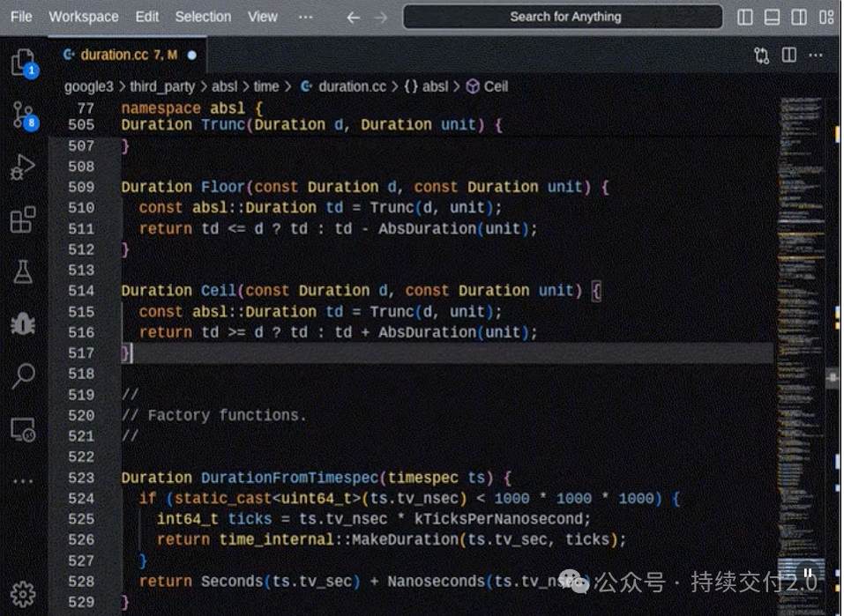Toggle the primary side bar
Image resolution: width=844 pixels, height=616 pixels.
745,18
